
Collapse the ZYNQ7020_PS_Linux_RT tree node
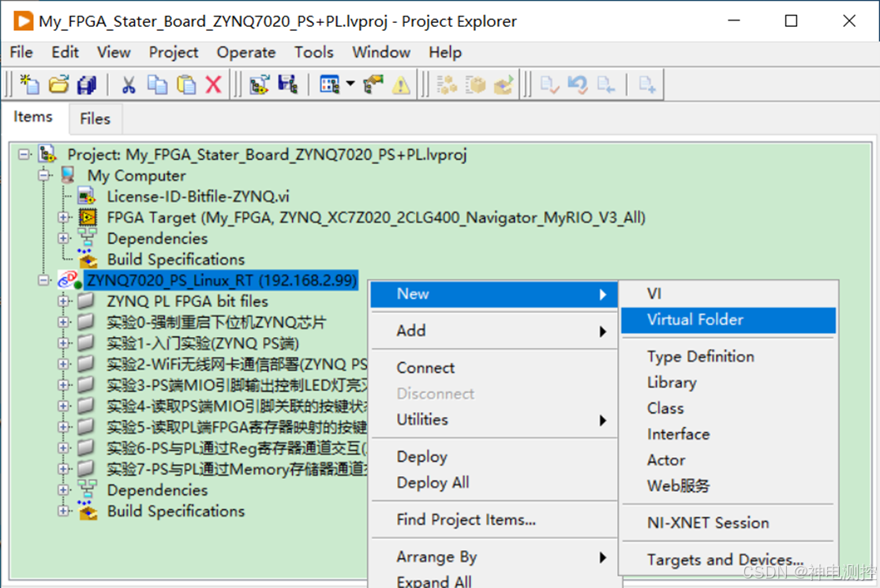(x=43, y=280)
